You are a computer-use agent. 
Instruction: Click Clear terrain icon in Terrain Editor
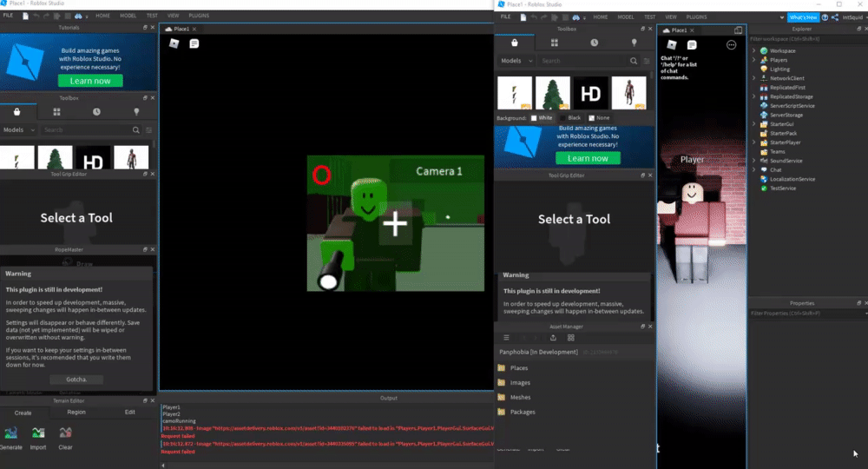(65, 433)
